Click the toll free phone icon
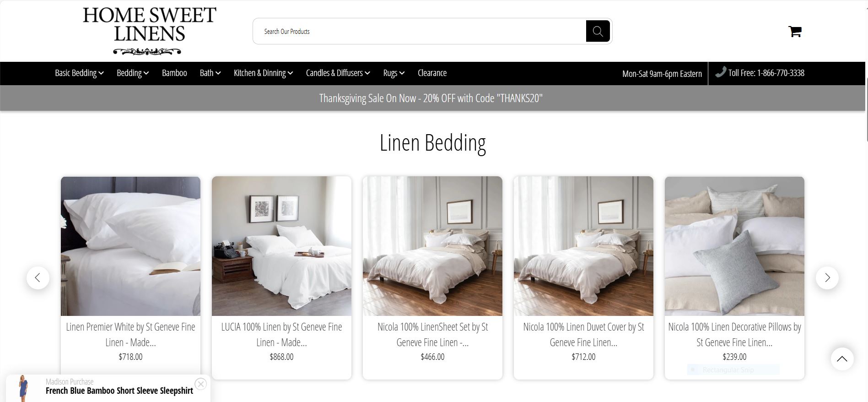The height and width of the screenshot is (402, 868). point(721,72)
